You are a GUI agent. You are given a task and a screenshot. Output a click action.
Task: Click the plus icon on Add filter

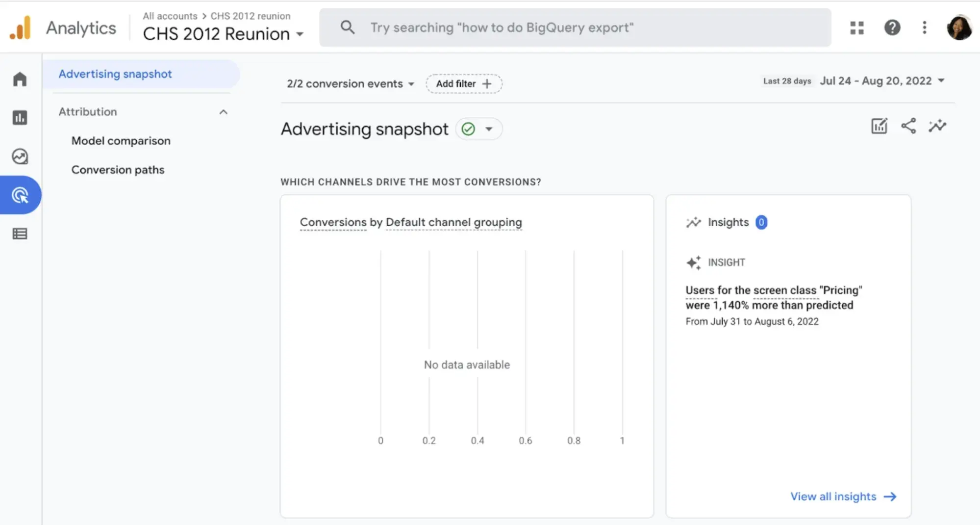(487, 84)
